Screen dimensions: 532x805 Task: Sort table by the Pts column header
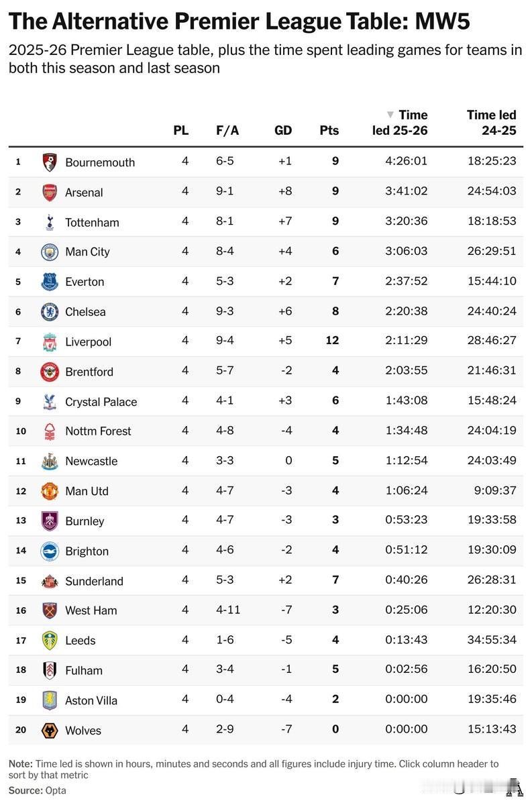point(329,130)
